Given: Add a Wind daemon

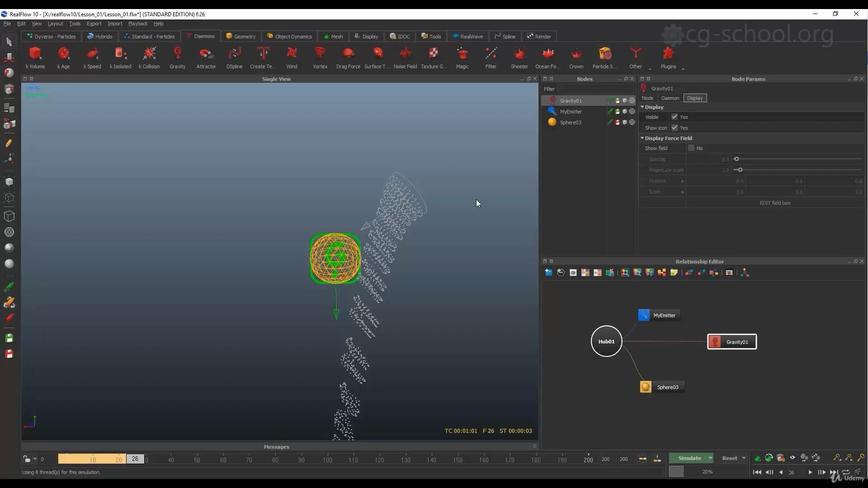Looking at the screenshot, I should 292,57.
